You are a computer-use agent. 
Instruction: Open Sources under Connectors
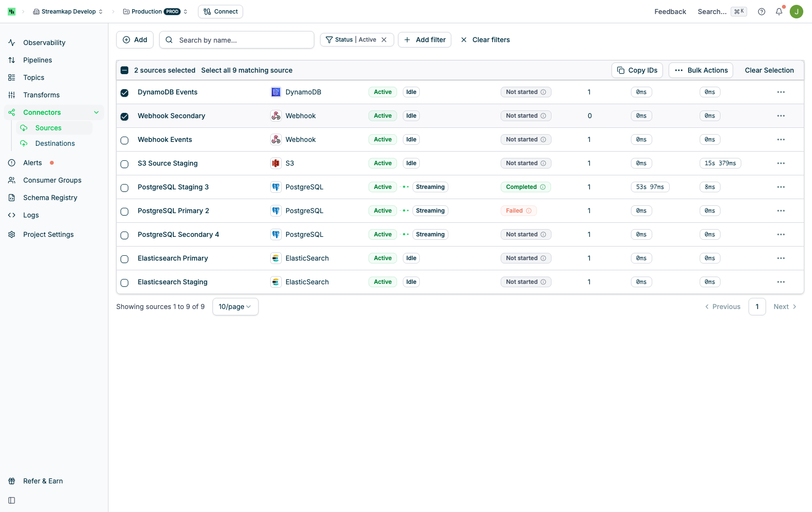(48, 128)
